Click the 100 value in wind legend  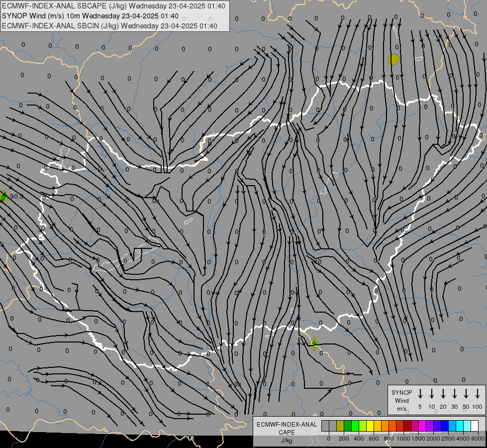478,407
